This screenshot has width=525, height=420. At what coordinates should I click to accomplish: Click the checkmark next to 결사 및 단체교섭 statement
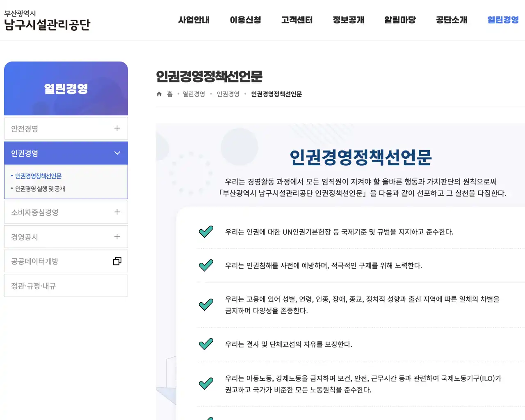pos(206,344)
